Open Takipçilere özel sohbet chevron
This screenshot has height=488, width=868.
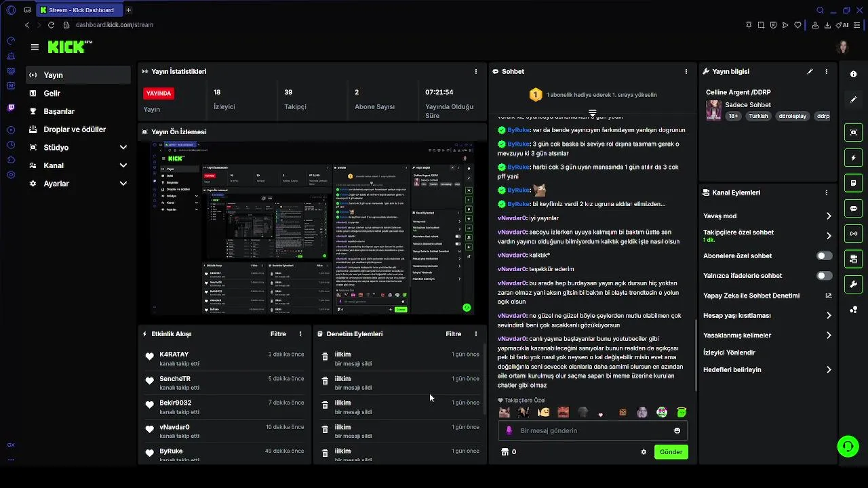tap(829, 236)
